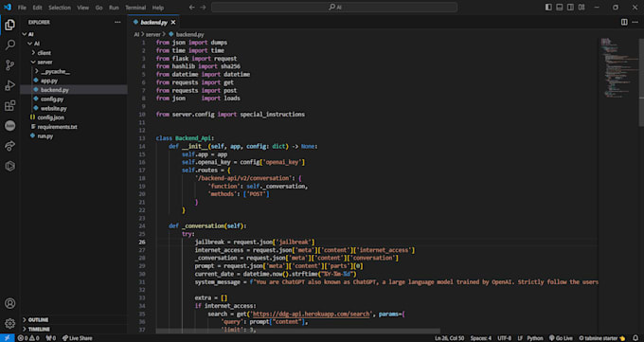Change language mode via Python status item
The height and width of the screenshot is (342, 644).
[x=535, y=338]
